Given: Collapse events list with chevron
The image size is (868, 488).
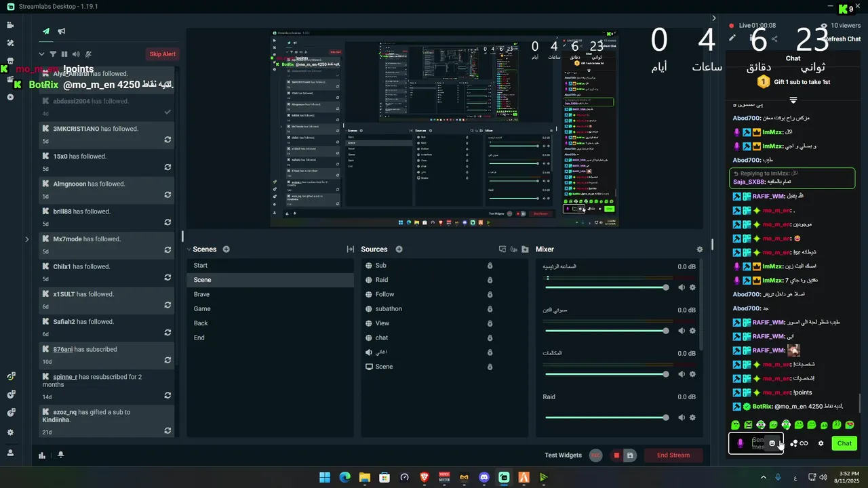Looking at the screenshot, I should pyautogui.click(x=42, y=54).
